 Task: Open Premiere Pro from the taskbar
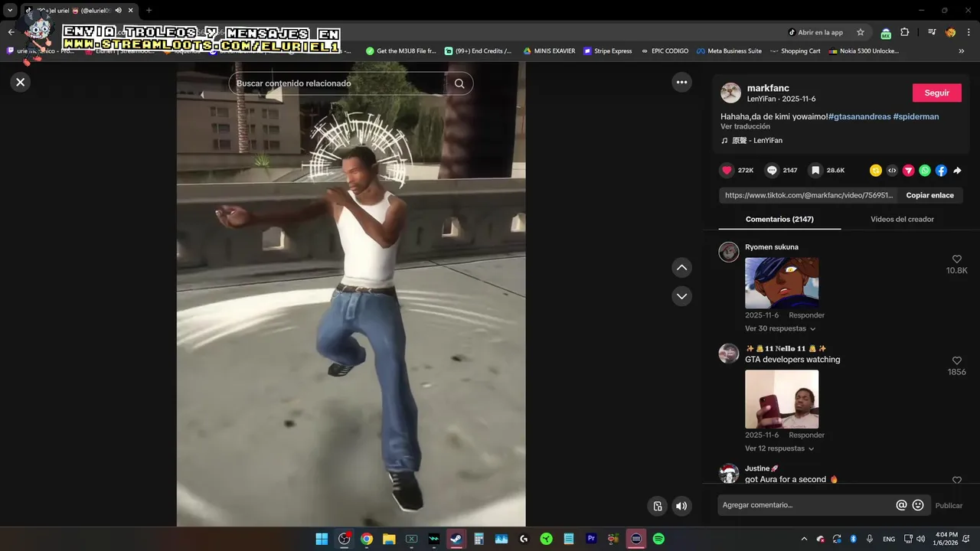(x=591, y=539)
